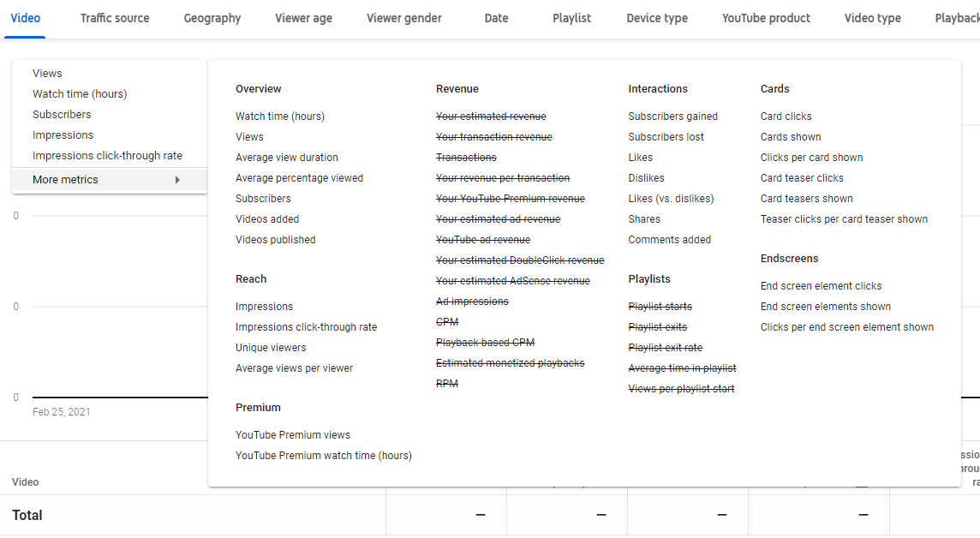Choose YouTube Premium views metric

pyautogui.click(x=292, y=434)
